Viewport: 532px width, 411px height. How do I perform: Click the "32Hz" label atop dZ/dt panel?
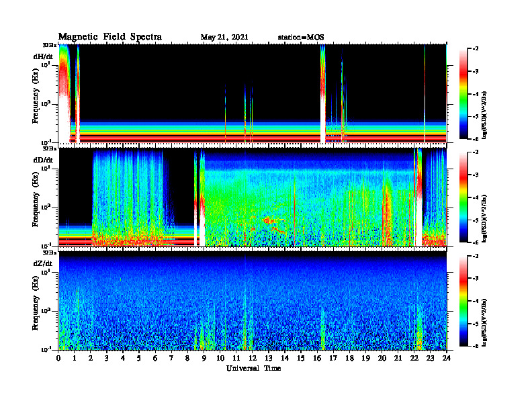click(50, 253)
